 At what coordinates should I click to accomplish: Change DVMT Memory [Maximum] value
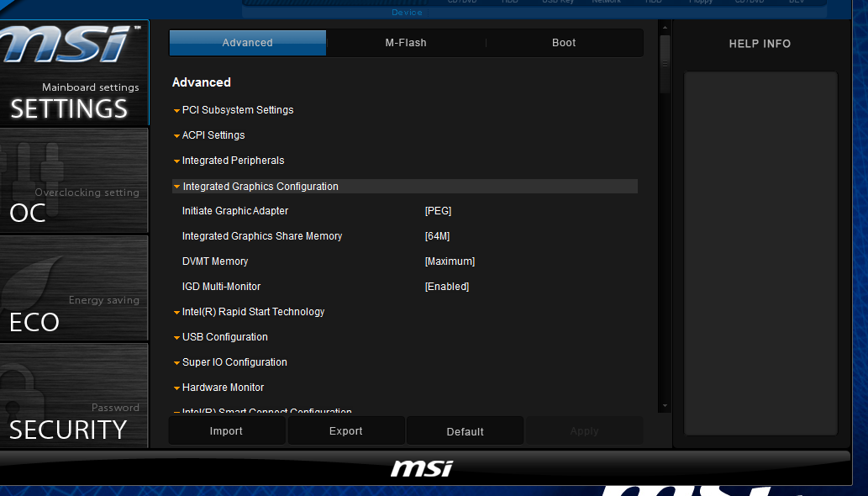450,261
